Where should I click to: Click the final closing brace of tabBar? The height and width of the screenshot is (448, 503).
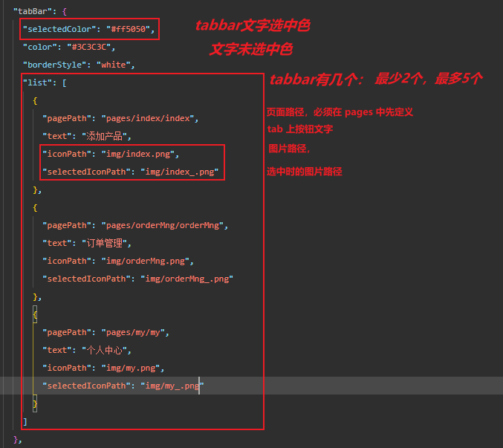[x=16, y=439]
